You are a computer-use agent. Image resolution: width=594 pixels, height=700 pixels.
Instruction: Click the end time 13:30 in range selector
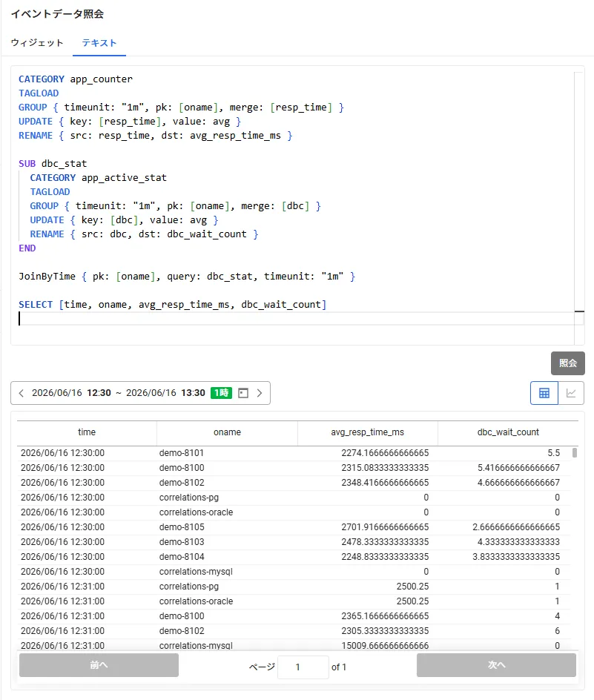click(x=193, y=393)
